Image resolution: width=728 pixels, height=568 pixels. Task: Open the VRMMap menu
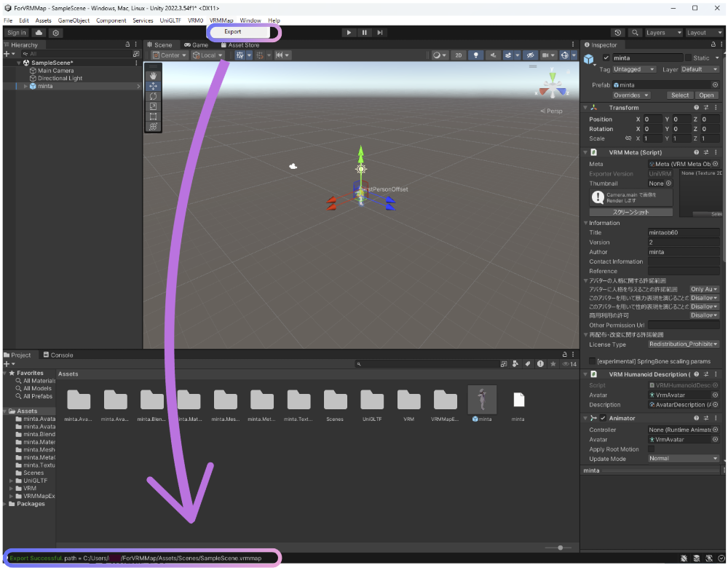point(221,20)
